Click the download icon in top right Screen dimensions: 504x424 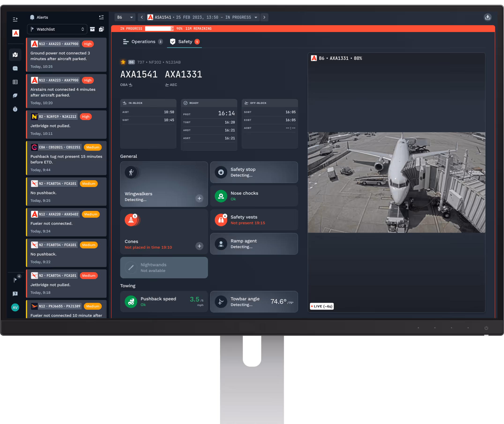[x=487, y=17]
